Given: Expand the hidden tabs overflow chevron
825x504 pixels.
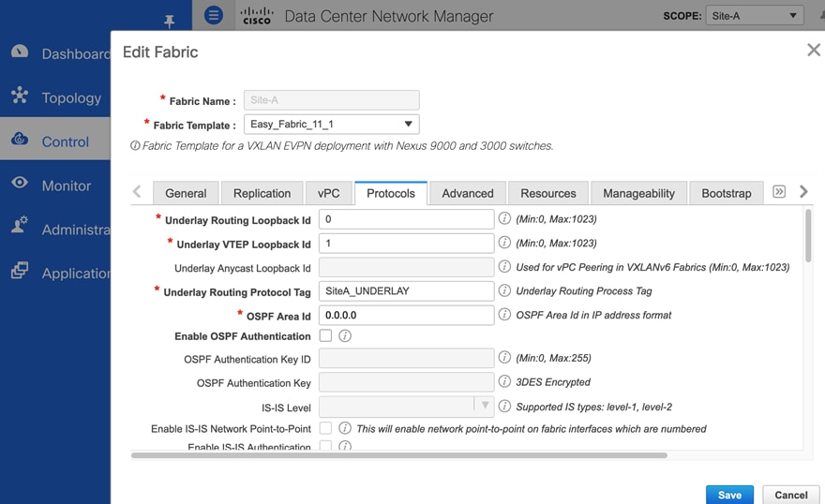Looking at the screenshot, I should tap(778, 192).
